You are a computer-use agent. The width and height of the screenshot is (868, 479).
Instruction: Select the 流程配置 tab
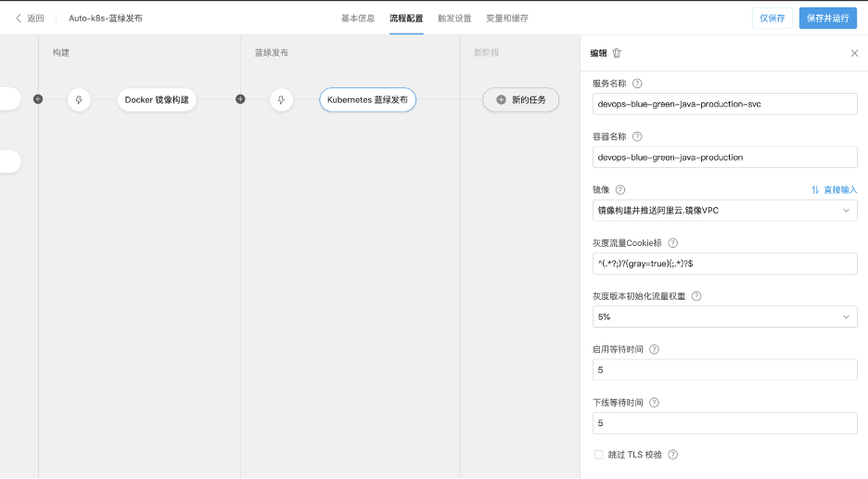click(x=406, y=19)
